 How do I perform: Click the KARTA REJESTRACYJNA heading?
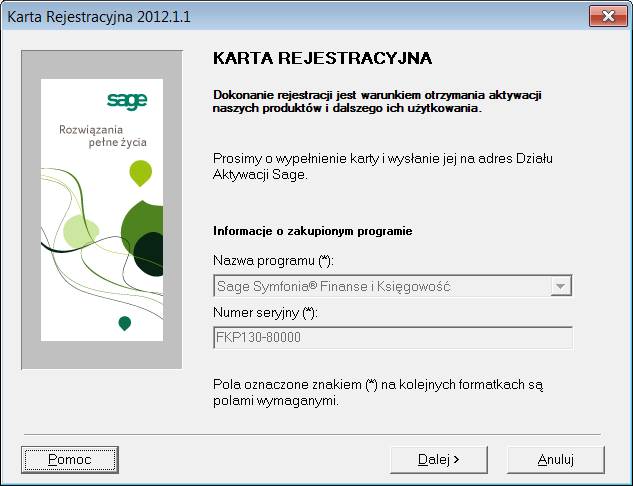322,58
